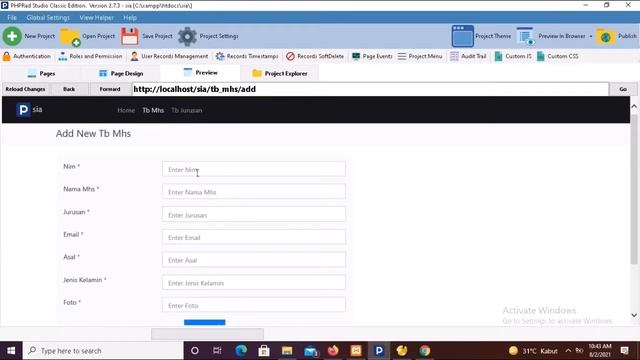The image size is (640, 360).
Task: Click the Enter Nama Mhs field
Action: click(254, 191)
